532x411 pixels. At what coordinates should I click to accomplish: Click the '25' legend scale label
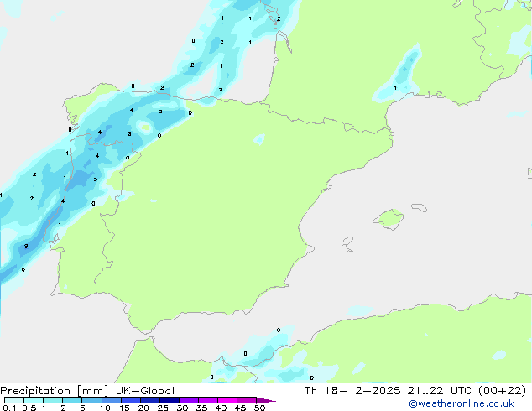[x=163, y=408]
